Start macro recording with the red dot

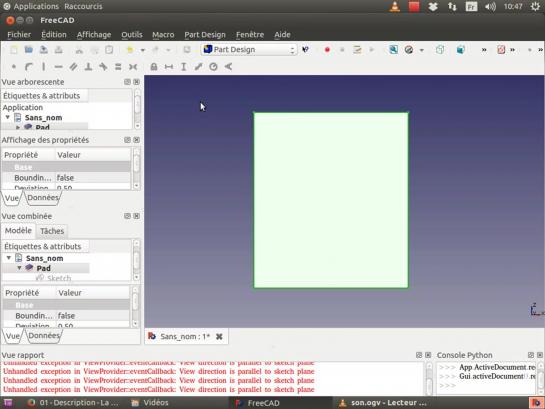pyautogui.click(x=327, y=50)
